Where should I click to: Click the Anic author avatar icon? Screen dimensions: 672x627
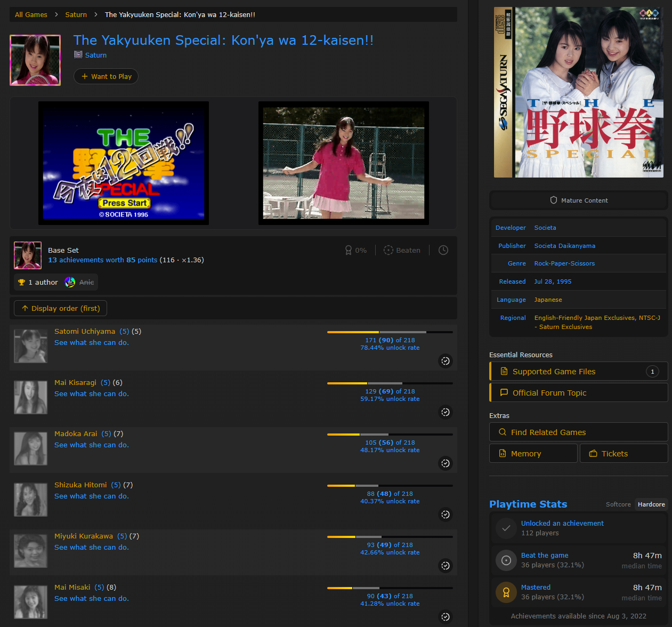[x=70, y=282]
